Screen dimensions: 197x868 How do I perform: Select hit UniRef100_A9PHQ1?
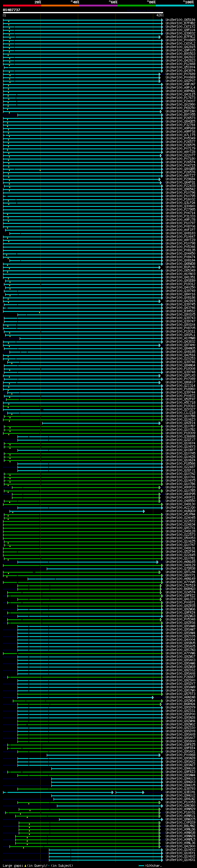click(180, 91)
